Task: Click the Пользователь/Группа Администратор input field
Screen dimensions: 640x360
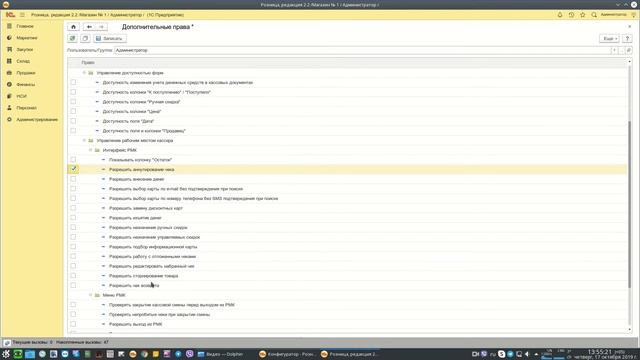Action: coord(362,50)
